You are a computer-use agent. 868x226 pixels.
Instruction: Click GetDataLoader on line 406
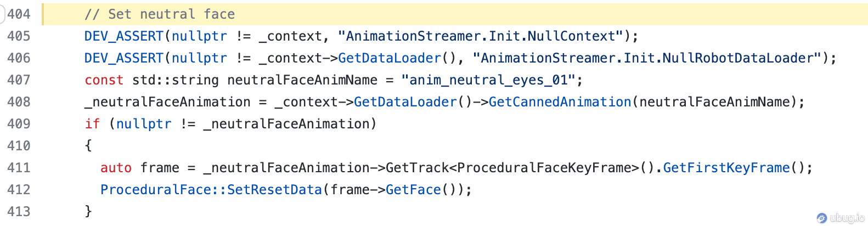click(x=390, y=58)
